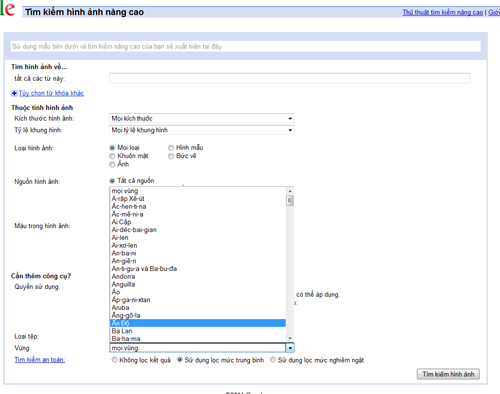Select the Bức vẽ image type
The width and height of the screenshot is (500, 394).
click(x=171, y=156)
